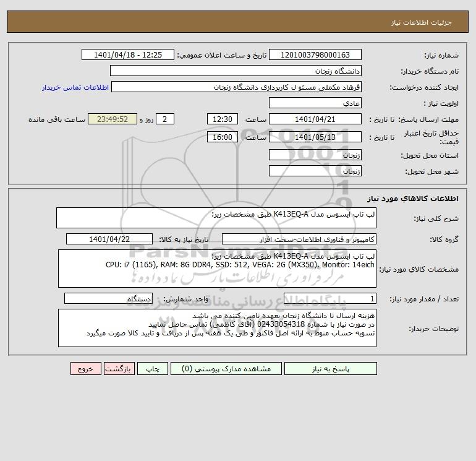Click the header title جزئیات اطلاعات نیاز
Screen dimensions: 476x461
point(422,22)
